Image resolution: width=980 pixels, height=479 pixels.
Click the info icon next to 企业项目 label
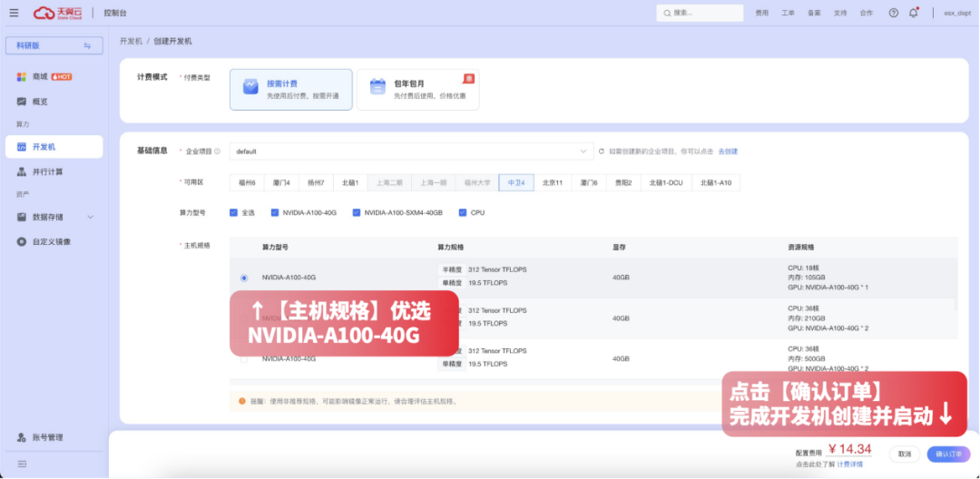[218, 152]
